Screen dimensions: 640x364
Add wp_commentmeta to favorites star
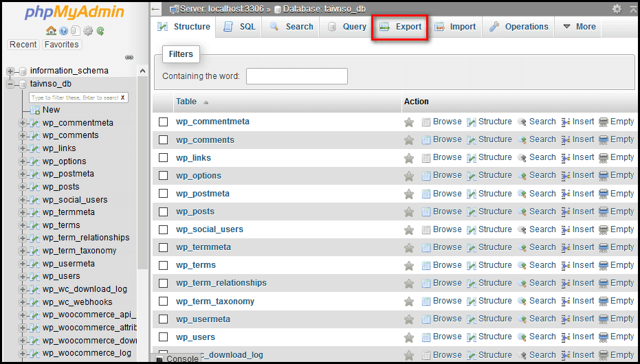click(409, 122)
